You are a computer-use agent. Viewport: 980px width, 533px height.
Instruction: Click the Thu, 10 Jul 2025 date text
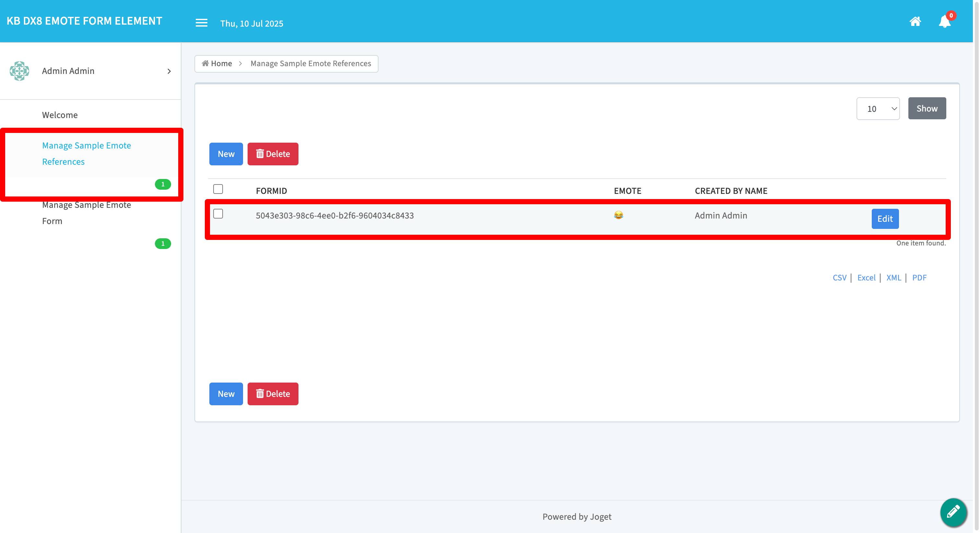(251, 24)
